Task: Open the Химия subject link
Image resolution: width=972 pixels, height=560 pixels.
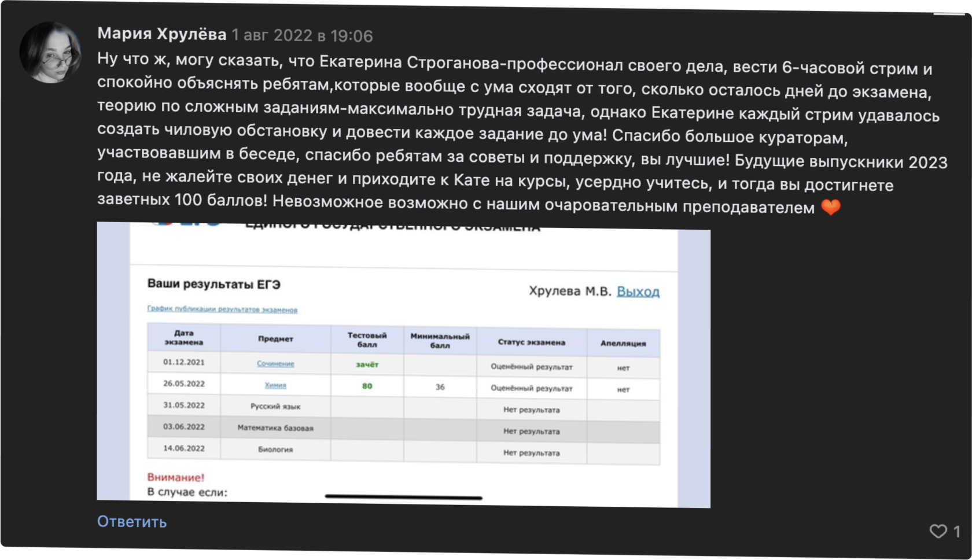Action: [275, 385]
